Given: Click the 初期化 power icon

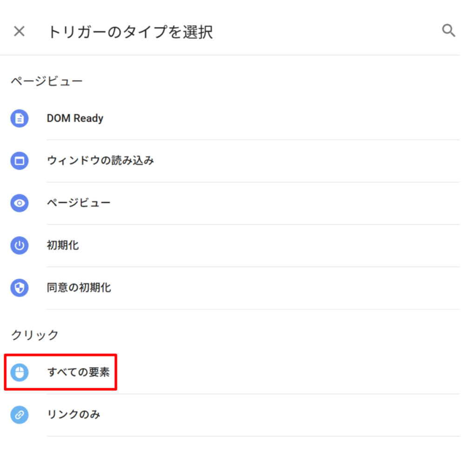Looking at the screenshot, I should (x=20, y=246).
